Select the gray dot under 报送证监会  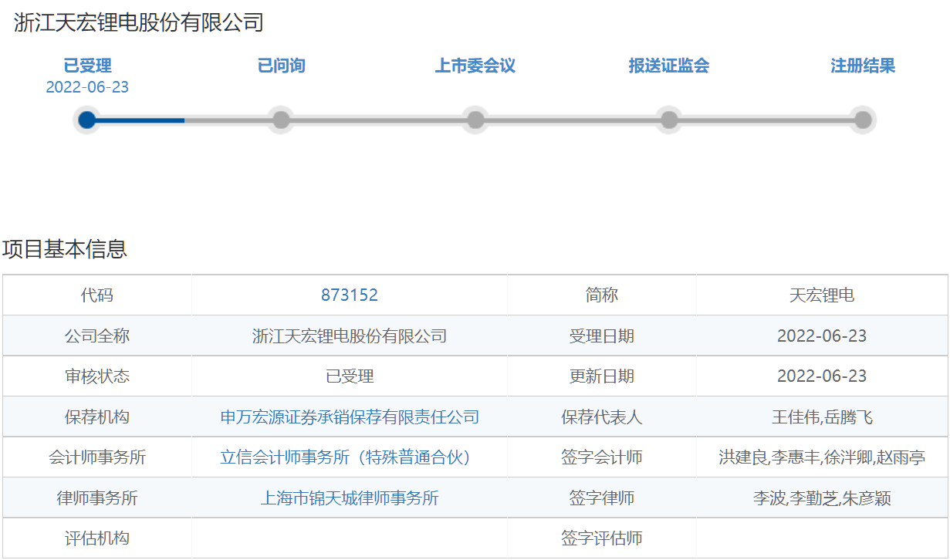point(669,120)
